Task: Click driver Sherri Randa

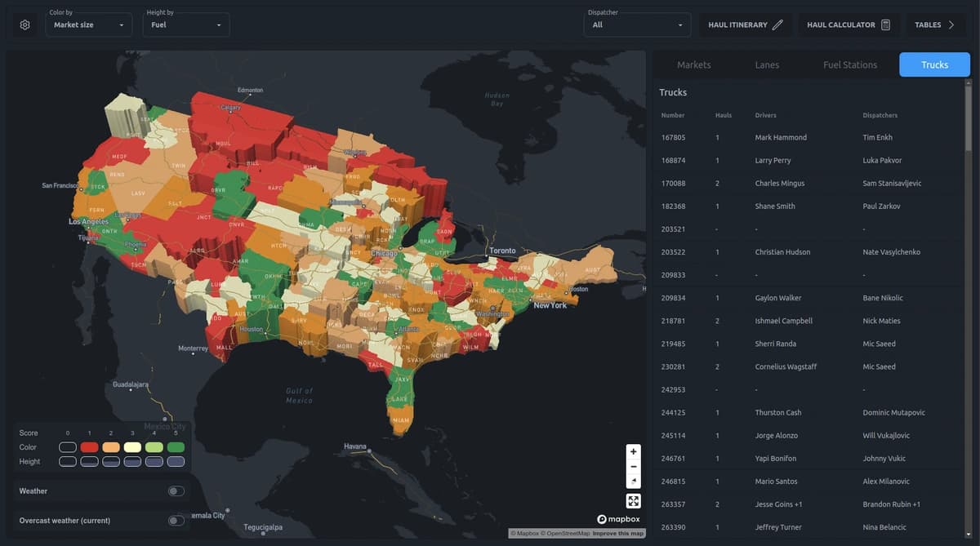Action: 774,344
